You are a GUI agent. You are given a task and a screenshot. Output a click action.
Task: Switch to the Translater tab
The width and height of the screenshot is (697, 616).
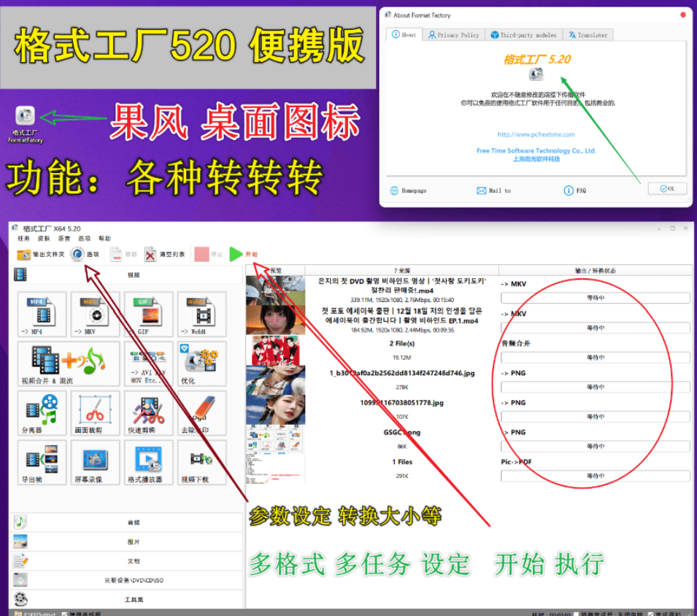588,34
